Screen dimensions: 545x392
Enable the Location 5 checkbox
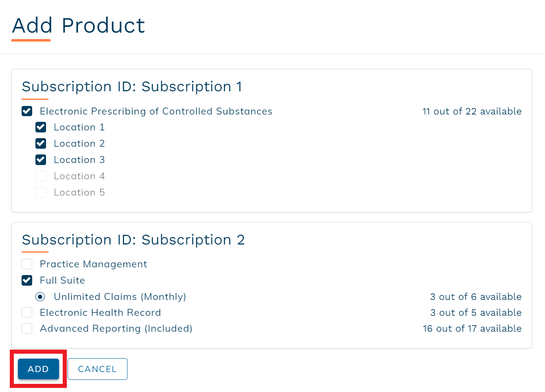pyautogui.click(x=41, y=192)
